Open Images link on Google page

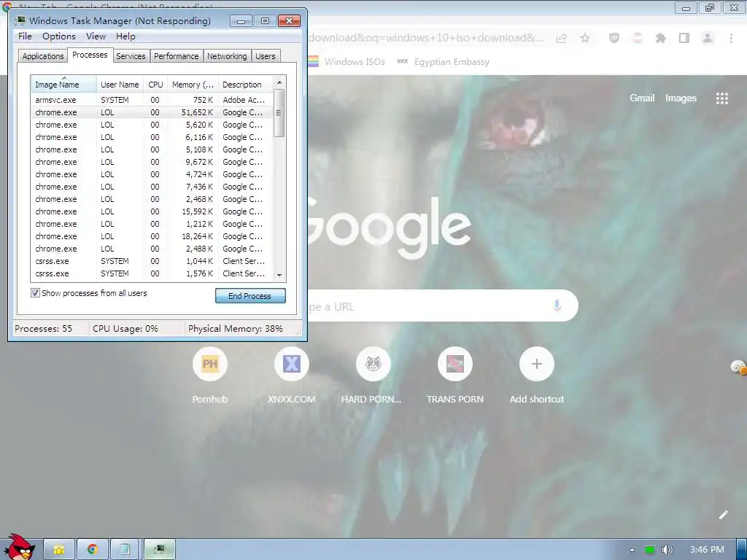tap(681, 98)
